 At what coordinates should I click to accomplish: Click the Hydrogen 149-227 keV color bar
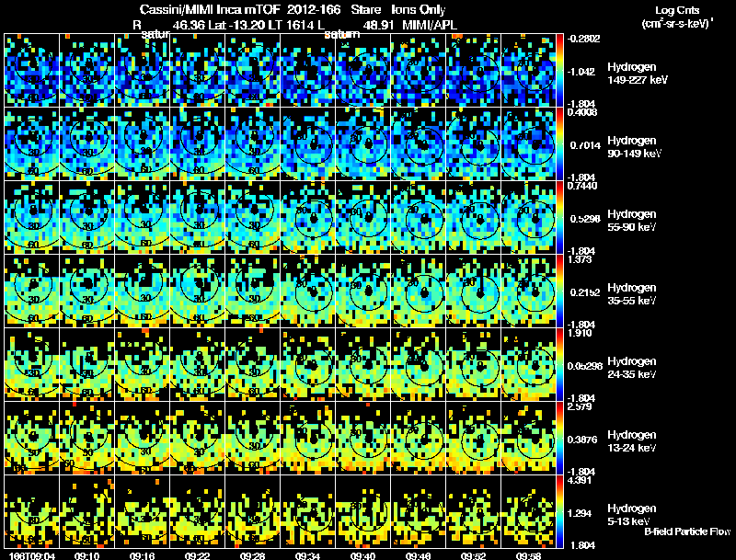(x=559, y=71)
